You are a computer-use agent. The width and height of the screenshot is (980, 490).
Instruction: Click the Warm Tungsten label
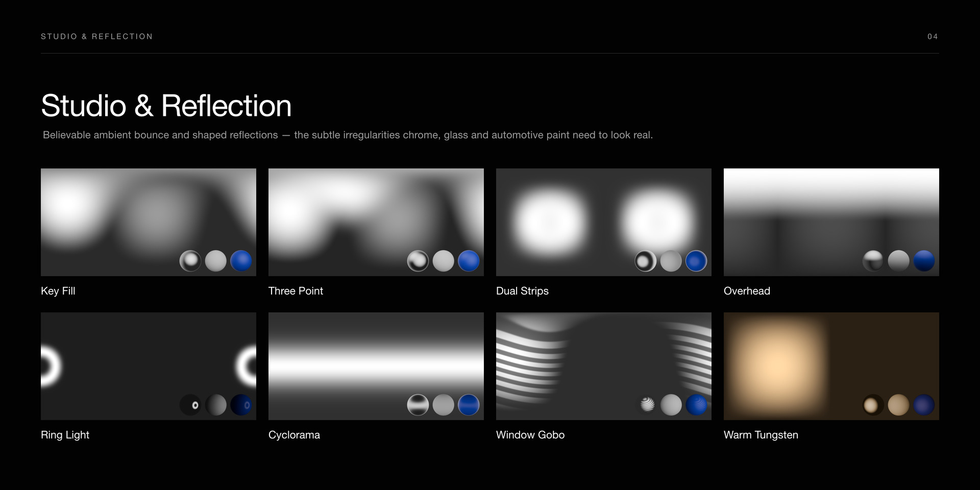click(761, 435)
